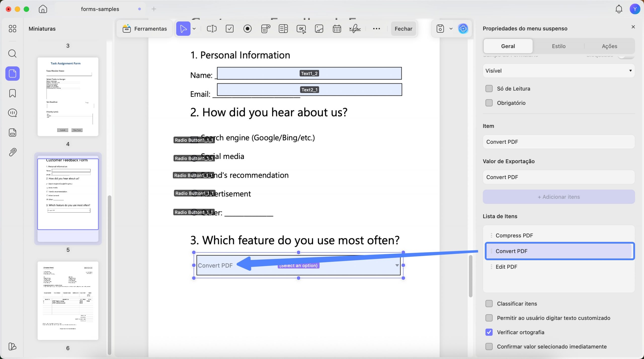Enable Permitir ao usuário digitar texto customizado
The image size is (644, 359).
click(x=489, y=318)
